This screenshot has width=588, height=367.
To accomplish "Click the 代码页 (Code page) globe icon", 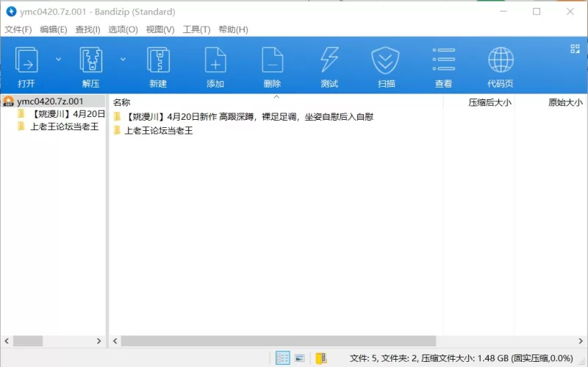I will pyautogui.click(x=501, y=60).
